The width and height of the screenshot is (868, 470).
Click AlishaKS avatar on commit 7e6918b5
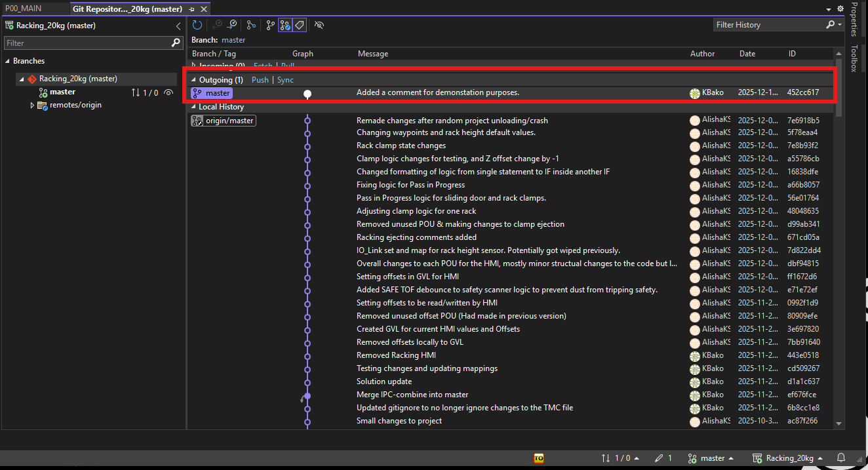695,121
